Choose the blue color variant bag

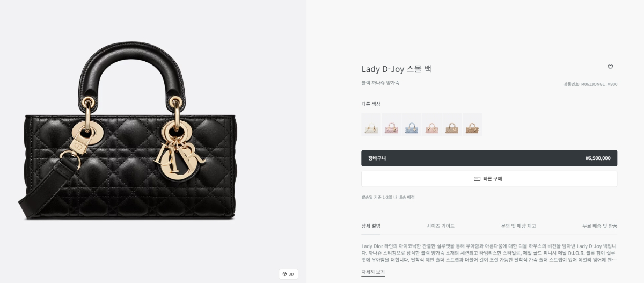tap(412, 125)
